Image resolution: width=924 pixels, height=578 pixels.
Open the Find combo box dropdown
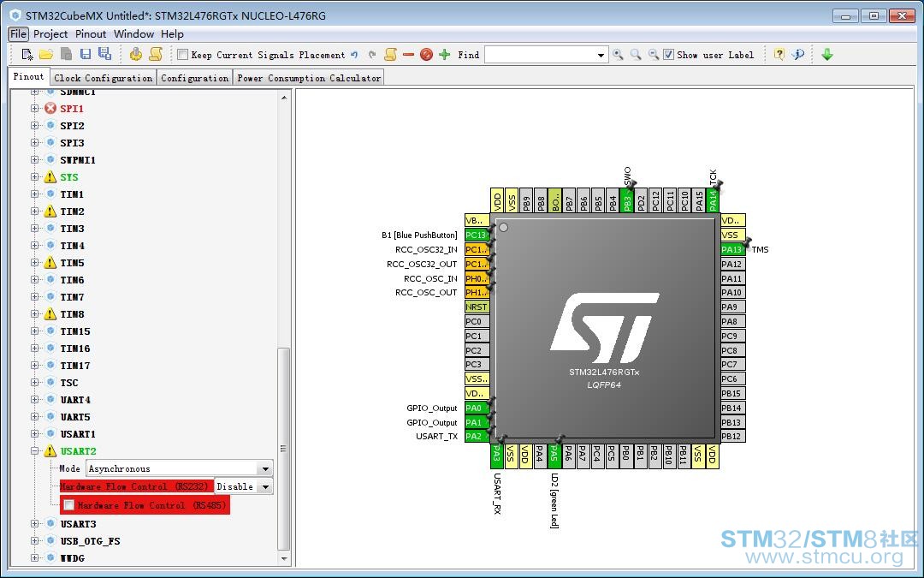(x=601, y=55)
